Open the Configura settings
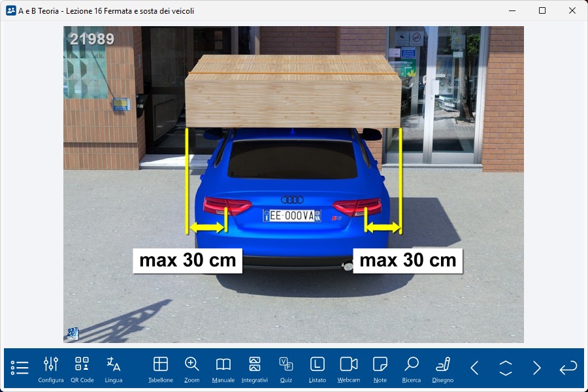 pyautogui.click(x=51, y=368)
